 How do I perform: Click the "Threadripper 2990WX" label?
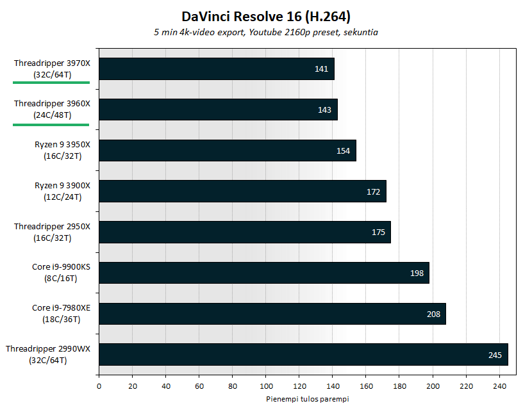click(48, 348)
